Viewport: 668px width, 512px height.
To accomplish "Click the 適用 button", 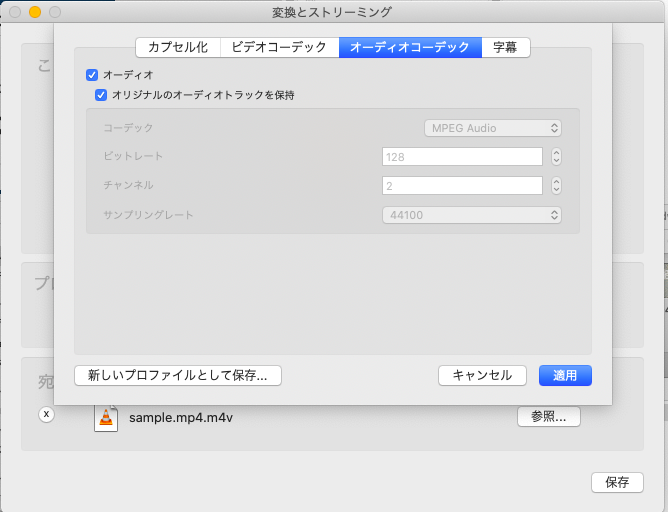I will [x=565, y=375].
